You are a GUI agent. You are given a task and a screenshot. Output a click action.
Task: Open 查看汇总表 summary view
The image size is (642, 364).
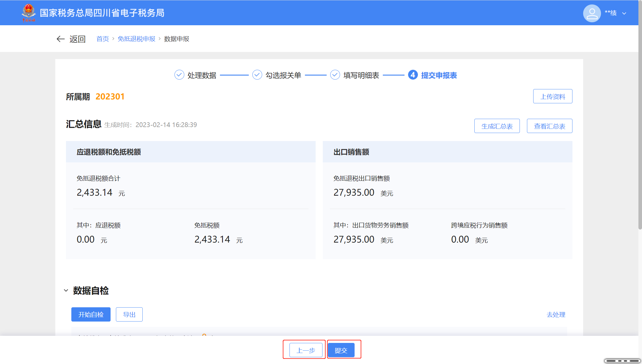click(x=549, y=126)
